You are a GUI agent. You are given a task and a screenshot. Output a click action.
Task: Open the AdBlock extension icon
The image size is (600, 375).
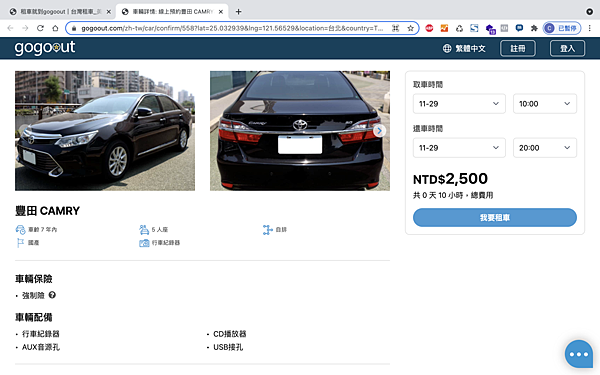click(x=429, y=28)
